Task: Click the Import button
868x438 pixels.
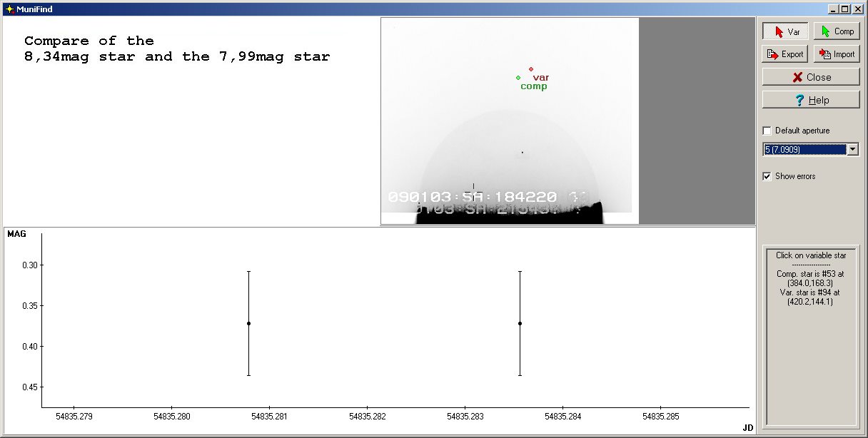Action: pyautogui.click(x=837, y=54)
